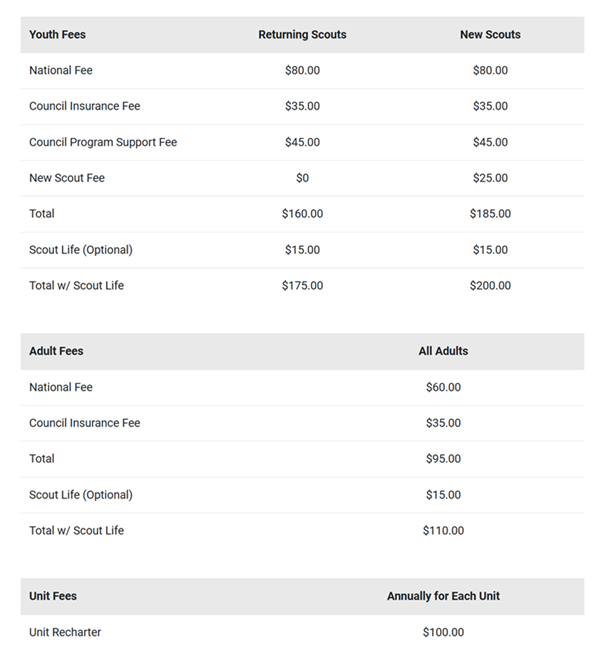Select the $200.00 total with Scout Life
This screenshot has width=597, height=656.
point(490,286)
